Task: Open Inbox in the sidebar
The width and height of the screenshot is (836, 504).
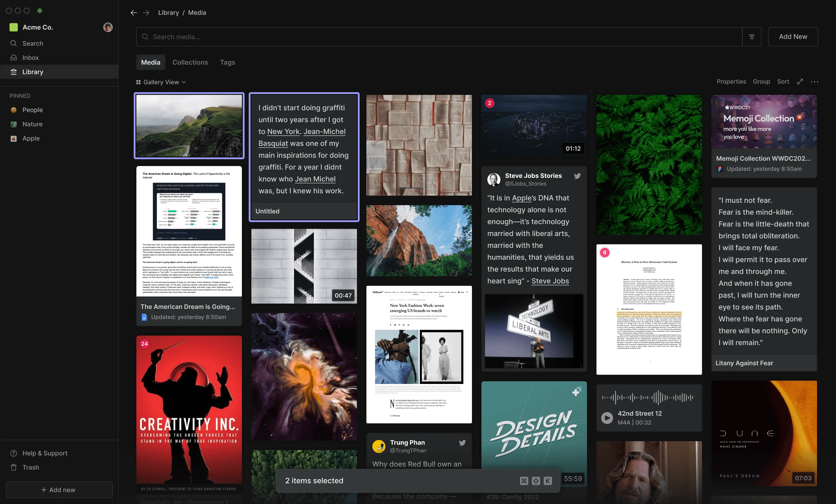Action: click(x=59, y=57)
